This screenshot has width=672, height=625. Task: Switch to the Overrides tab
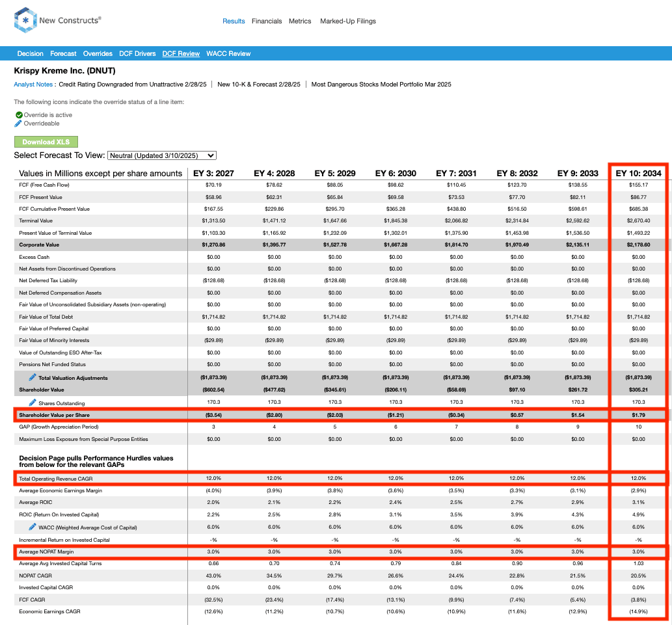point(98,53)
